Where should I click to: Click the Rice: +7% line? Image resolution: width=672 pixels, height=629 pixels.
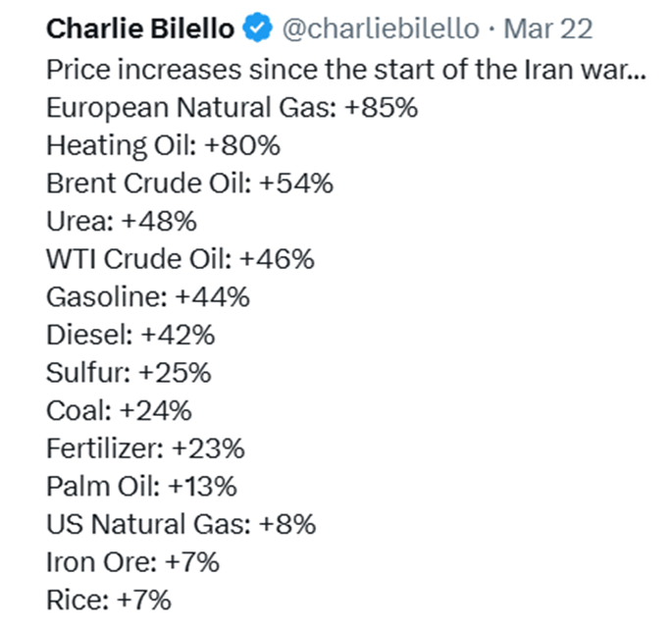coord(108,600)
